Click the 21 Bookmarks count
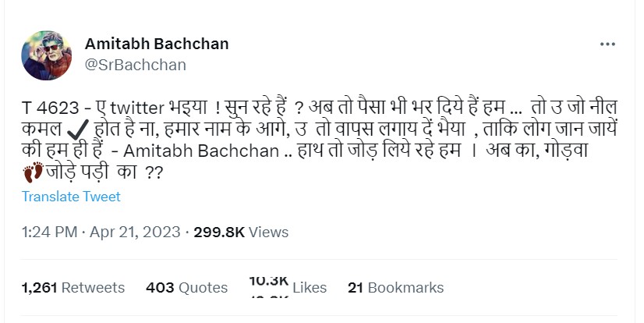 coord(395,288)
